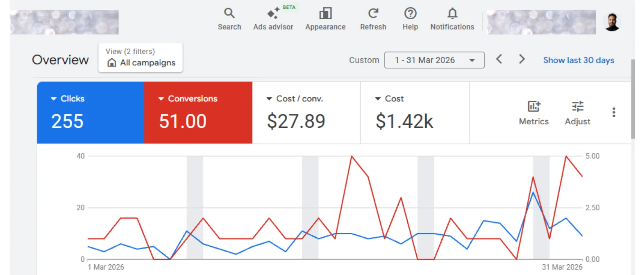Open the Metrics selector

point(534,113)
